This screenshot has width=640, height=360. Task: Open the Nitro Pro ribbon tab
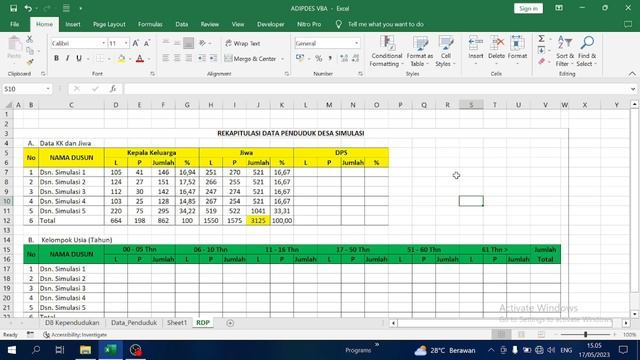(309, 24)
